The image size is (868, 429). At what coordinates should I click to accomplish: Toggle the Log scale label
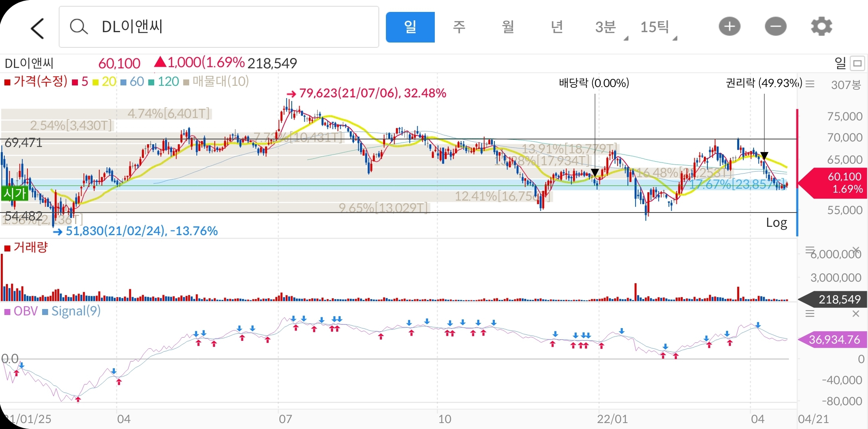pos(777,223)
